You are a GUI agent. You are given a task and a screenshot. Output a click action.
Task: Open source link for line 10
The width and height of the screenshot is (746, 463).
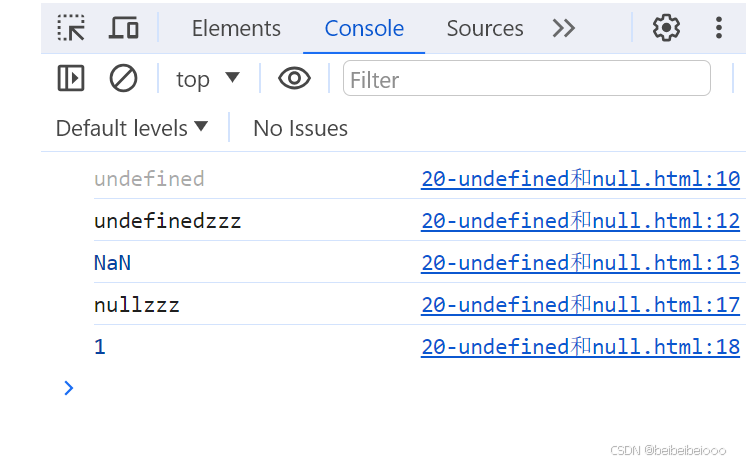coord(580,179)
